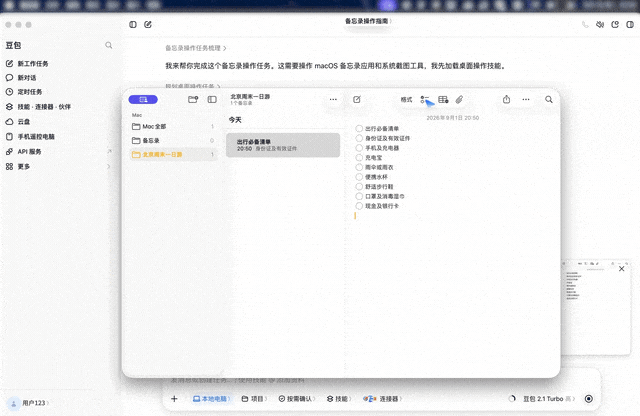Expand the 备忘录操作任务梳理 step
The width and height of the screenshot is (640, 416).
coord(196,48)
